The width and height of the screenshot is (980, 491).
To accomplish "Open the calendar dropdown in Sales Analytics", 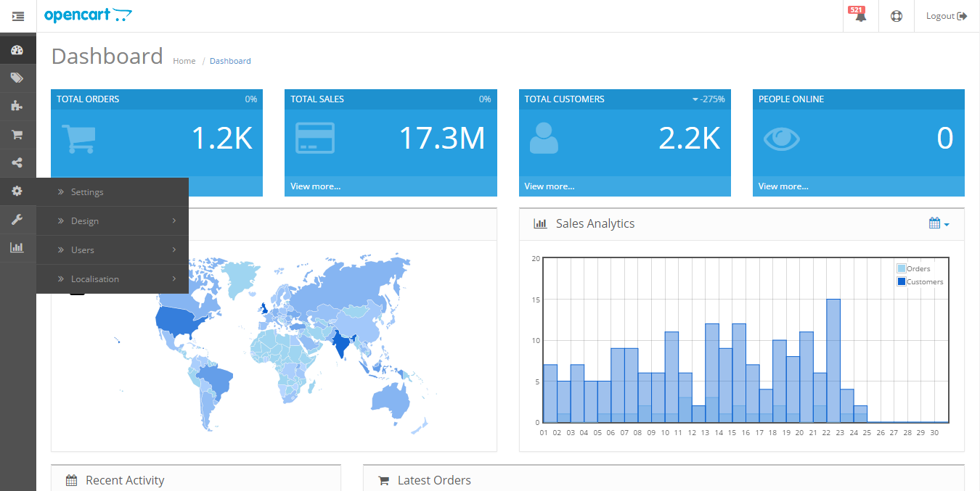I will 938,223.
